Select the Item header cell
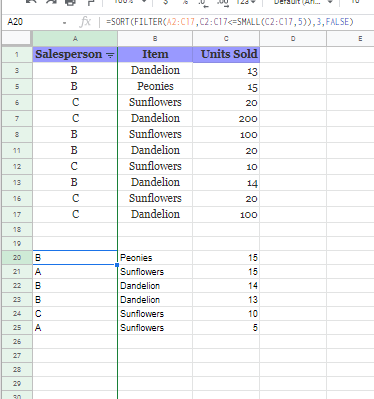The height and width of the screenshot is (399, 374). click(x=155, y=54)
